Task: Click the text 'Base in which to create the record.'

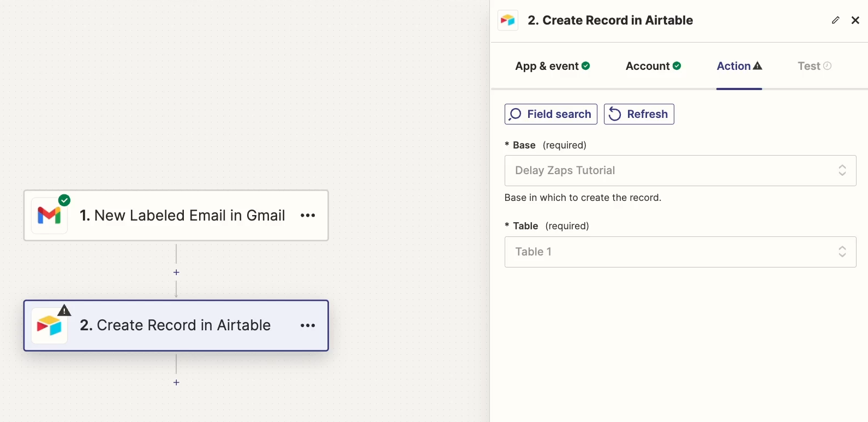Action: click(583, 198)
